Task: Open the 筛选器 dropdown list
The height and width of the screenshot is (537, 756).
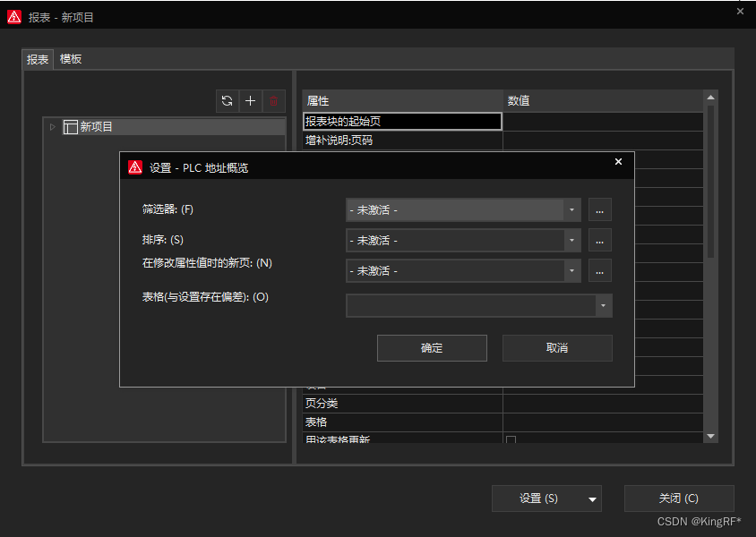Action: [x=571, y=210]
